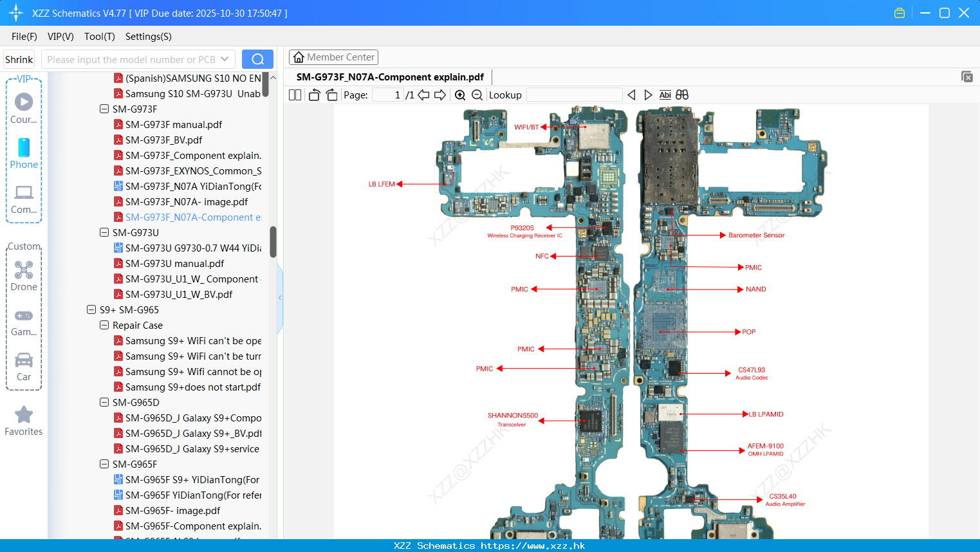
Task: Click the CS47L93 Audio Codec label
Action: click(x=752, y=374)
